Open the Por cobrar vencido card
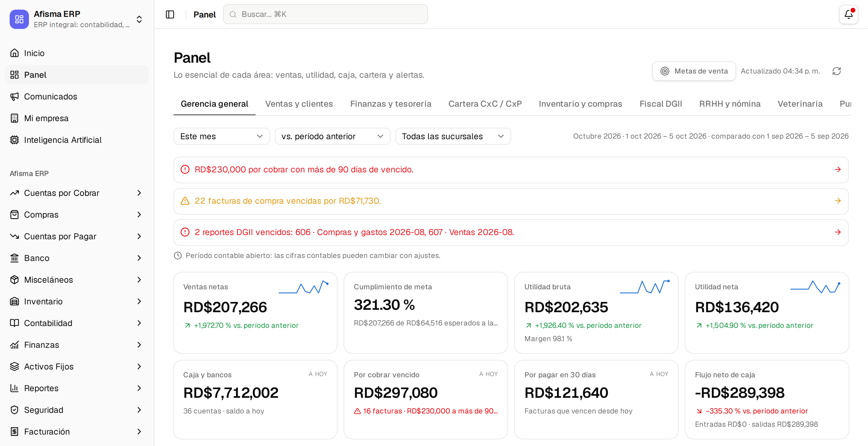This screenshot has width=868, height=446. point(426,400)
